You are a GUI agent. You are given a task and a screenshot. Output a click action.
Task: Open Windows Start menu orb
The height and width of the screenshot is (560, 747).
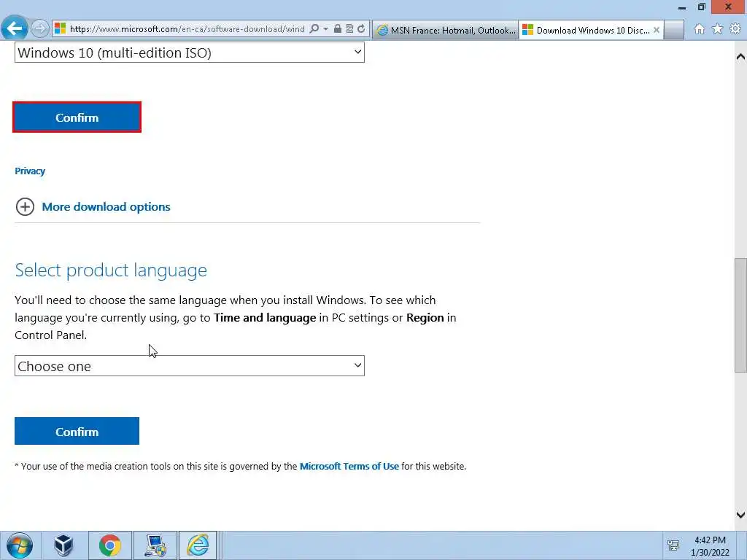pos(20,545)
